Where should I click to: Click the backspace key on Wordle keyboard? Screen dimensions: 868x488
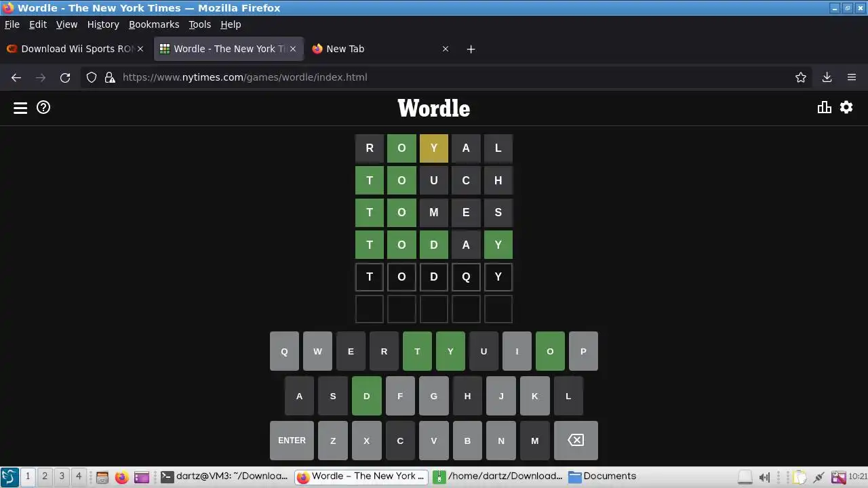(x=576, y=441)
